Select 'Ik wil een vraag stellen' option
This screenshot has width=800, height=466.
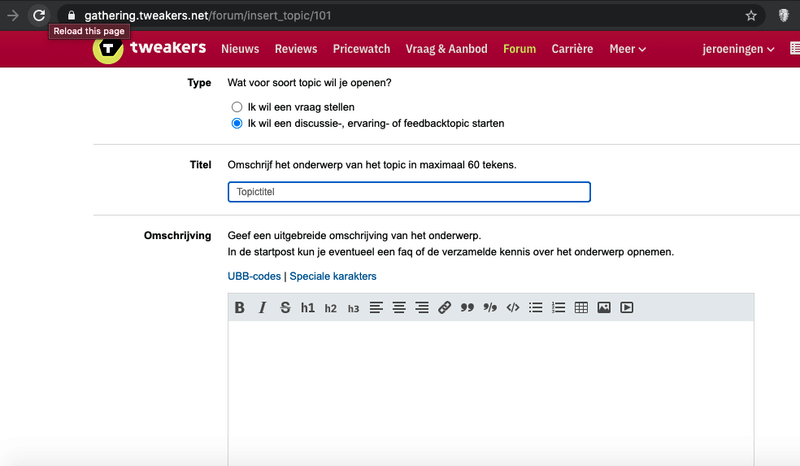click(237, 107)
